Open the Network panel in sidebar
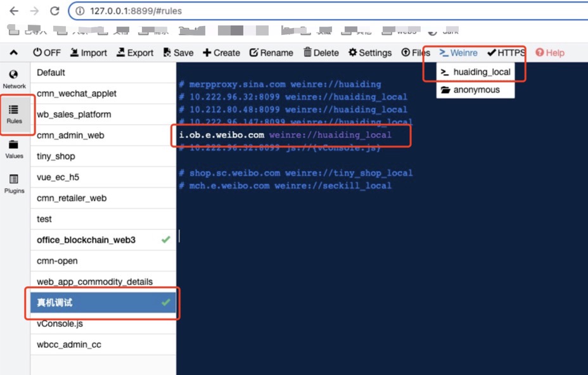Image resolution: width=588 pixels, height=375 pixels. point(14,79)
